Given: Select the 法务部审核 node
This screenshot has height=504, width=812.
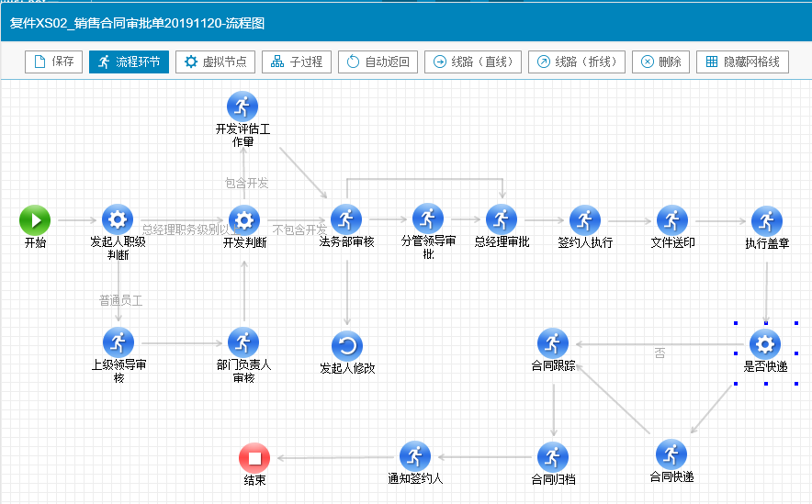Looking at the screenshot, I should (346, 220).
